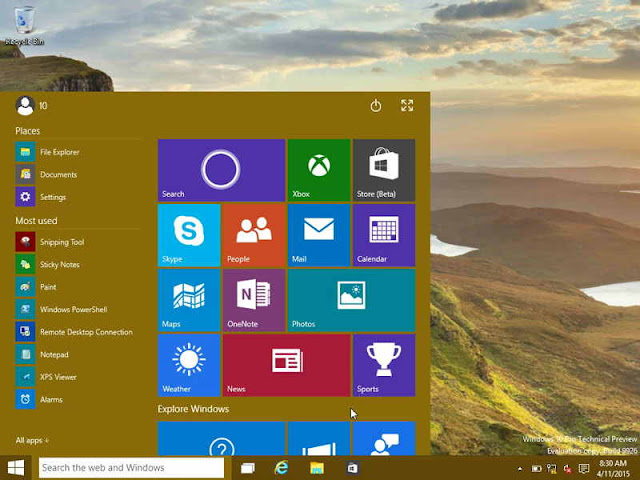
Task: Open the Mail tile
Action: (x=319, y=235)
